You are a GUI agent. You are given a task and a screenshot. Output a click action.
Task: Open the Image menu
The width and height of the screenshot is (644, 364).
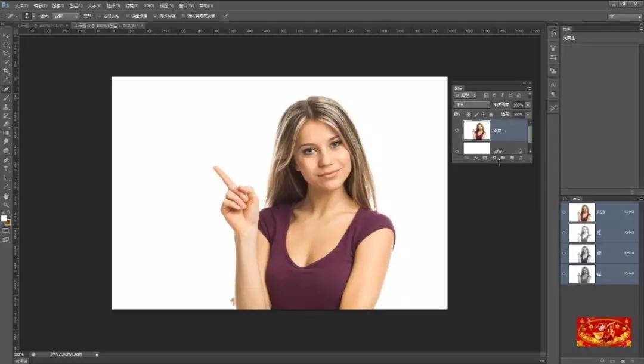point(58,5)
